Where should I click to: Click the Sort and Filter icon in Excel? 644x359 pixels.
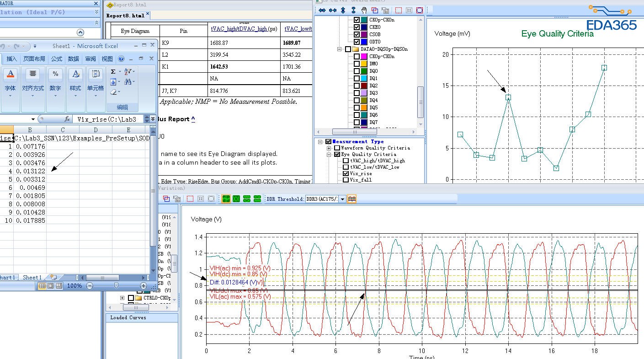(x=128, y=71)
